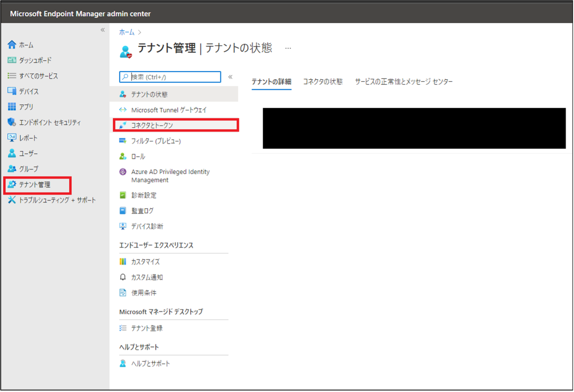
Task: Open コネクタとトークン menu label
Action: 152,125
